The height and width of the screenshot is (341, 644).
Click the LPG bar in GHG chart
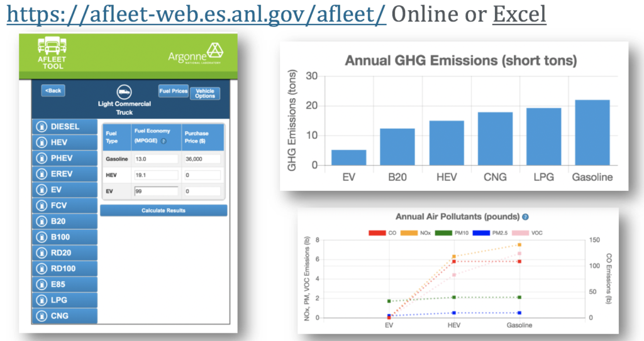[x=544, y=137]
